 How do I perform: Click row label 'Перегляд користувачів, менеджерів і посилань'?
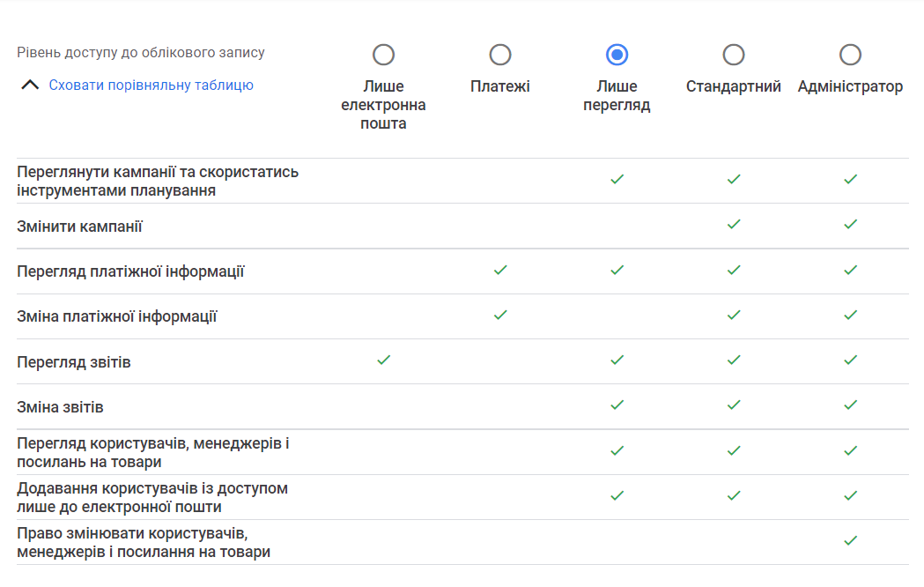coord(153,453)
